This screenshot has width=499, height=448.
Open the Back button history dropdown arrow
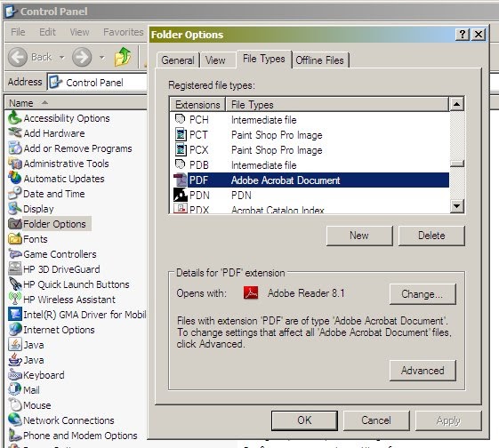(61, 58)
